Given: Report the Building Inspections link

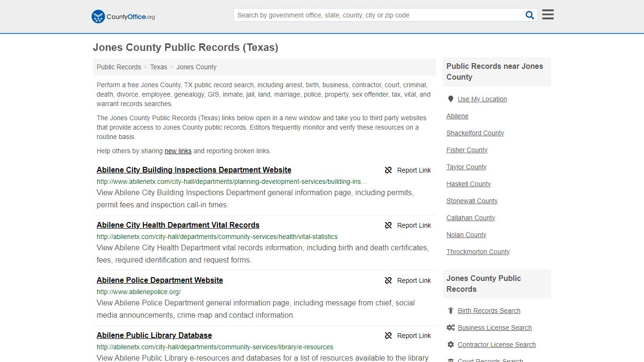Looking at the screenshot, I should coord(414,170).
